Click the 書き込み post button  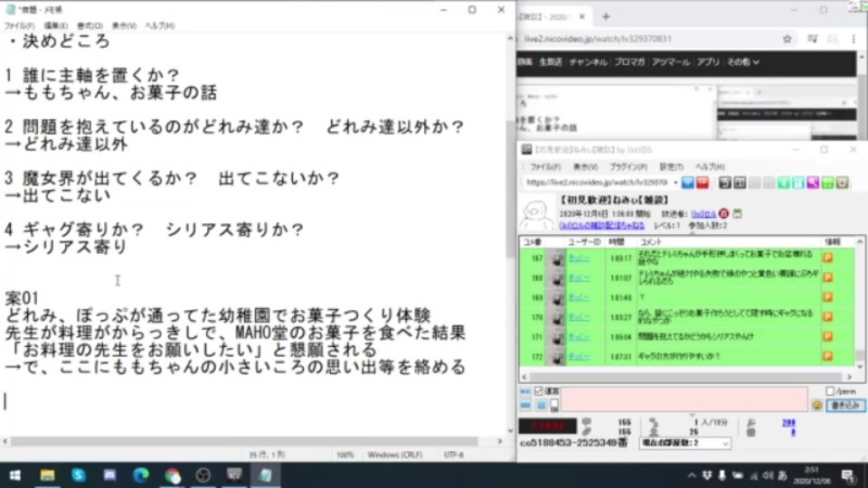(845, 406)
